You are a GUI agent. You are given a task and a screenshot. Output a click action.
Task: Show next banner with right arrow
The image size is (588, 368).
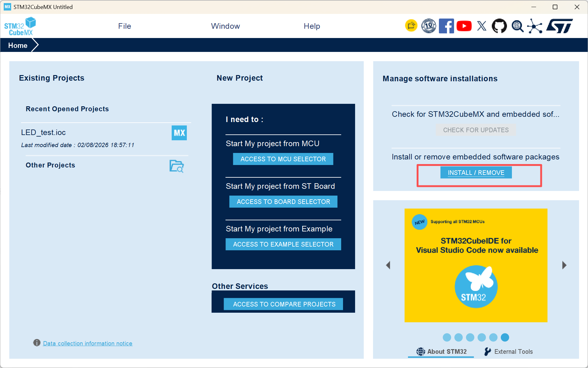tap(564, 265)
